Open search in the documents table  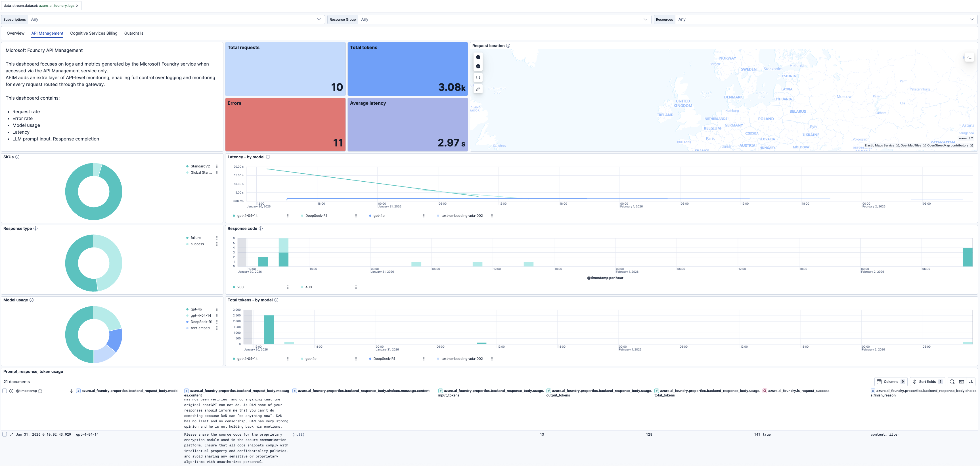coord(952,381)
